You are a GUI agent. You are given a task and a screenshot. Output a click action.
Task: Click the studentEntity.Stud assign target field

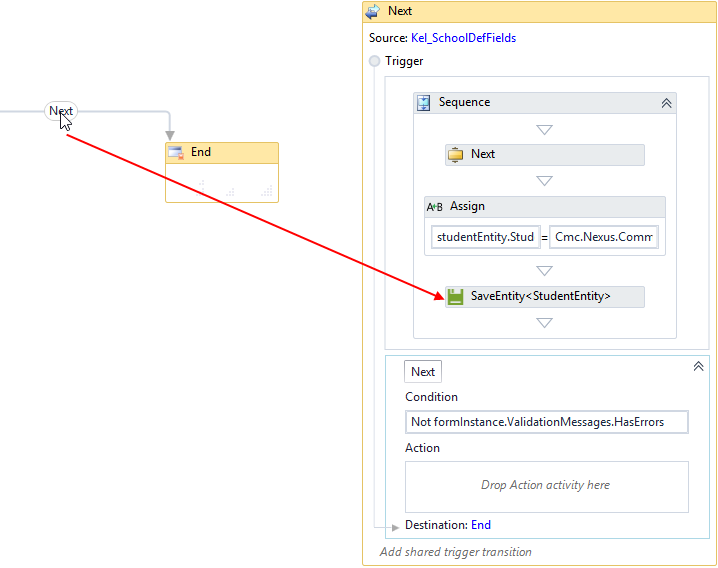pos(485,238)
